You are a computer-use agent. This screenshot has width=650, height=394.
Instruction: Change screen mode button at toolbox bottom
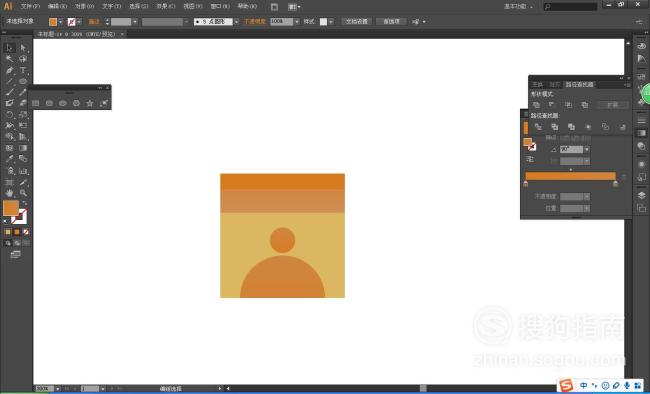16,254
